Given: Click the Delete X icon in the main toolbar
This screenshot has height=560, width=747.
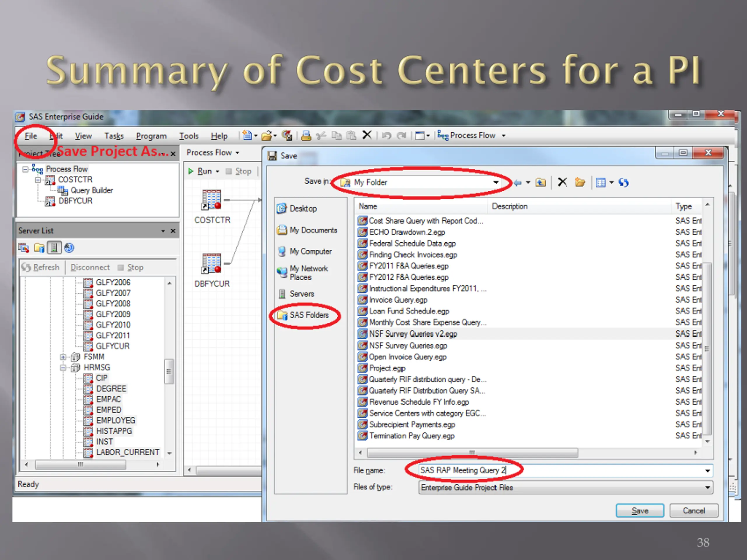Looking at the screenshot, I should [x=367, y=135].
